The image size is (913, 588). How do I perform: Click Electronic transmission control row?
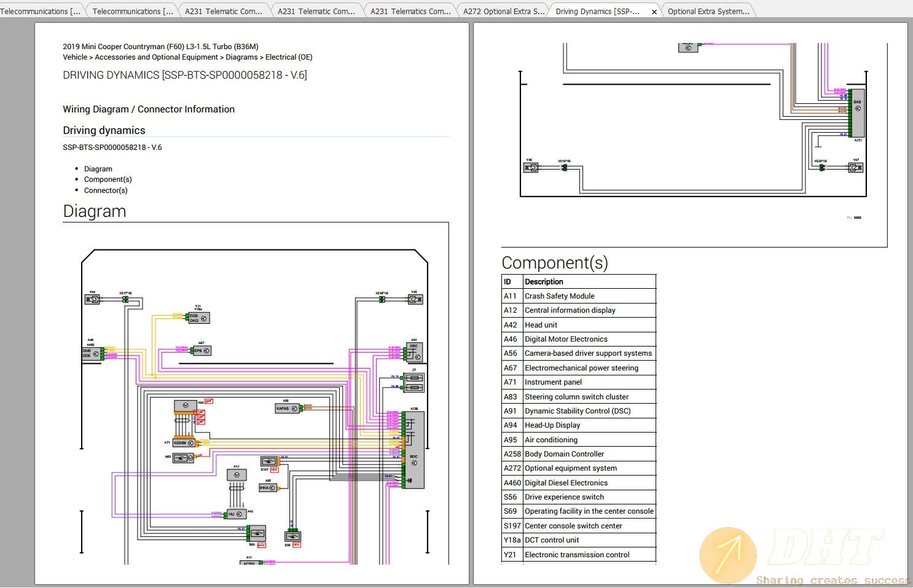tap(579, 555)
